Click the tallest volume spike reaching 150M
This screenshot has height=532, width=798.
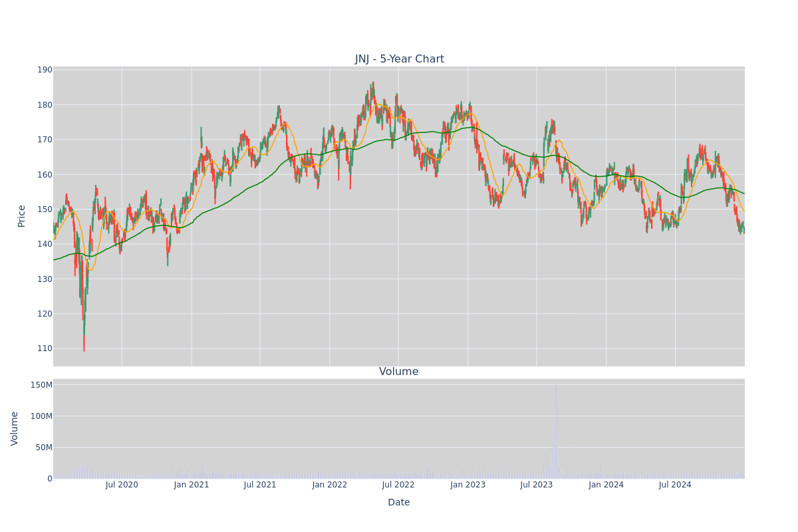click(x=556, y=431)
